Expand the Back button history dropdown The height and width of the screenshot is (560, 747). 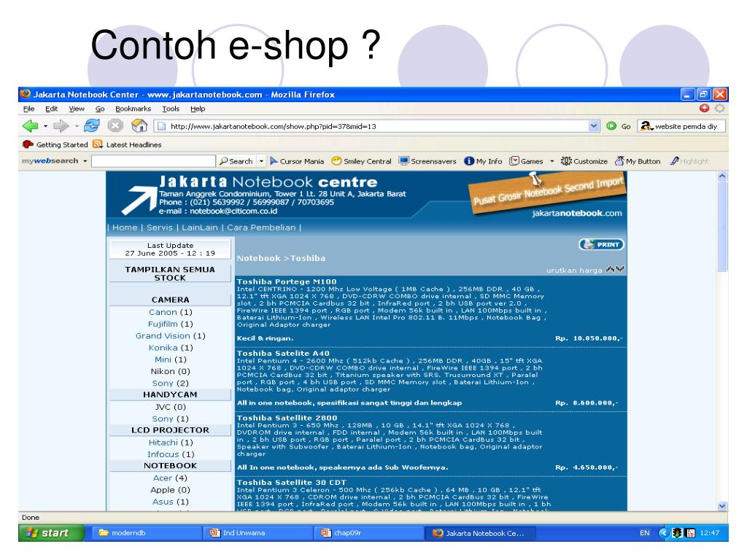[x=45, y=127]
